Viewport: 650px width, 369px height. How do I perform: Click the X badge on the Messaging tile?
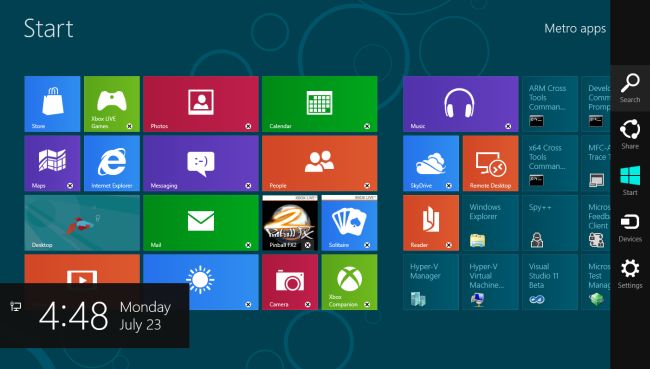pos(248,186)
